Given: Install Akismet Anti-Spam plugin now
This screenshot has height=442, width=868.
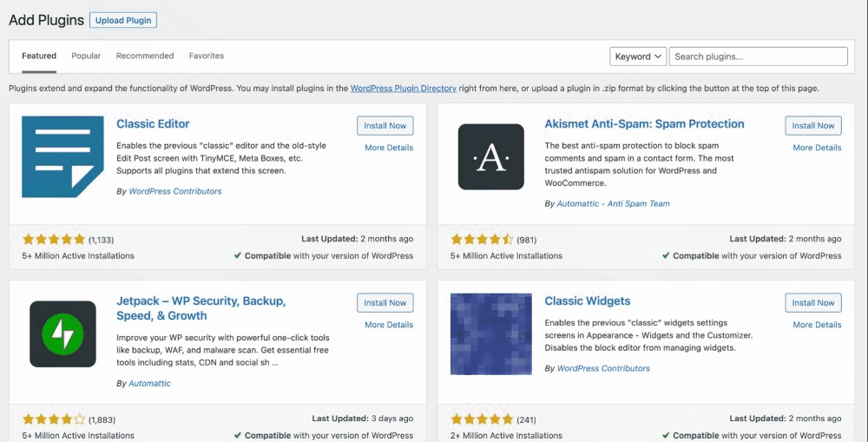Looking at the screenshot, I should click(x=813, y=126).
